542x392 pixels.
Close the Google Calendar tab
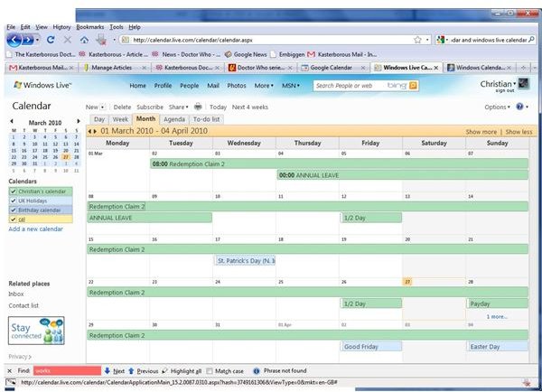point(363,68)
